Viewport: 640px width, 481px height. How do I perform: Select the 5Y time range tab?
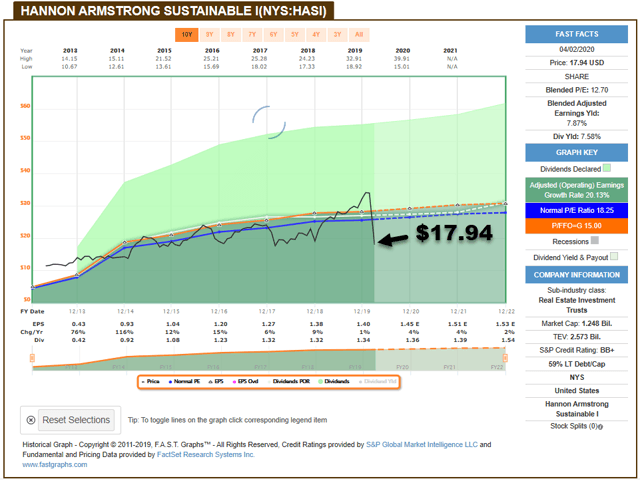pos(295,35)
